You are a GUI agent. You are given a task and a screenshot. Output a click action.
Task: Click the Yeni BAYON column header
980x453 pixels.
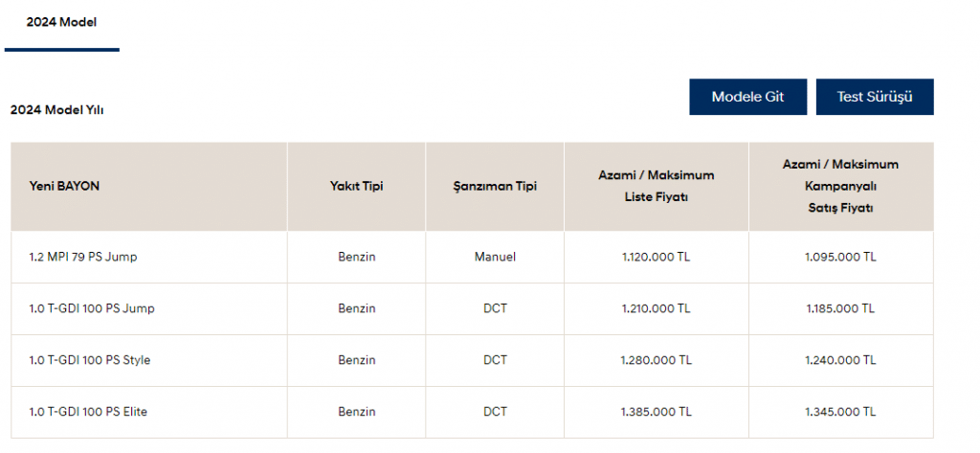(x=148, y=187)
